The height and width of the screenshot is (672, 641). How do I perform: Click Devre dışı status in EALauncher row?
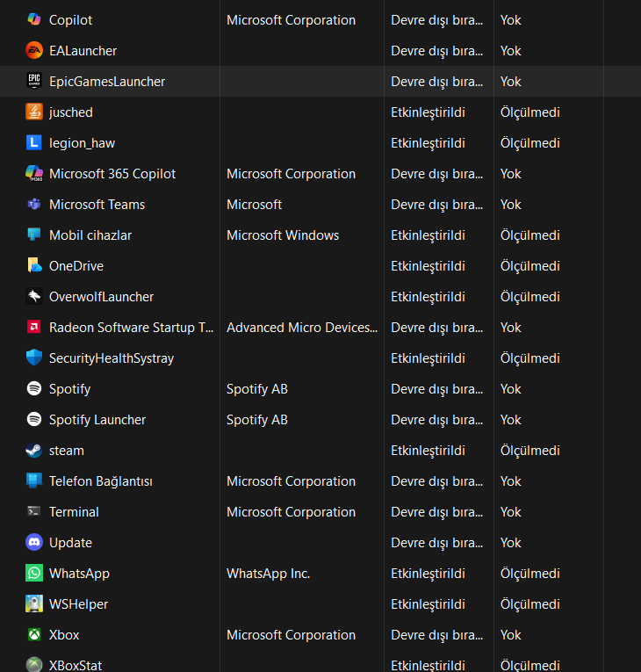(x=437, y=51)
